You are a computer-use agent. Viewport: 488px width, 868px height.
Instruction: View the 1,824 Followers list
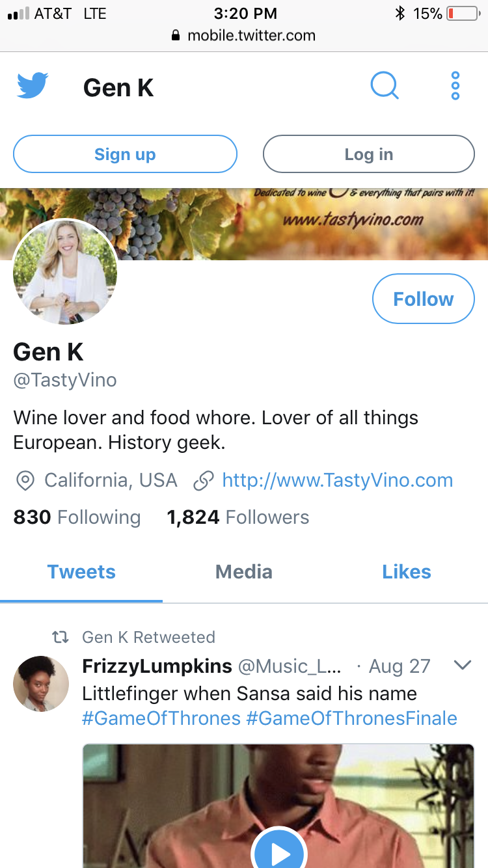pyautogui.click(x=238, y=517)
